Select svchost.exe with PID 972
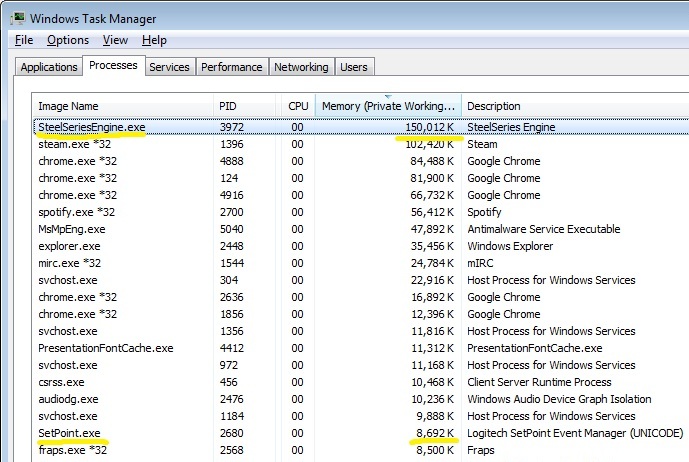 coord(361,365)
